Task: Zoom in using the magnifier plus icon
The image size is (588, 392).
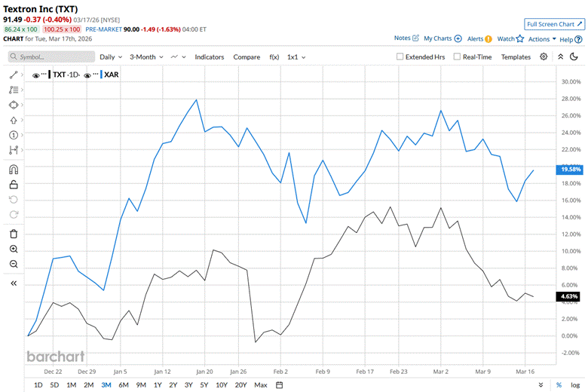Action: pos(14,249)
